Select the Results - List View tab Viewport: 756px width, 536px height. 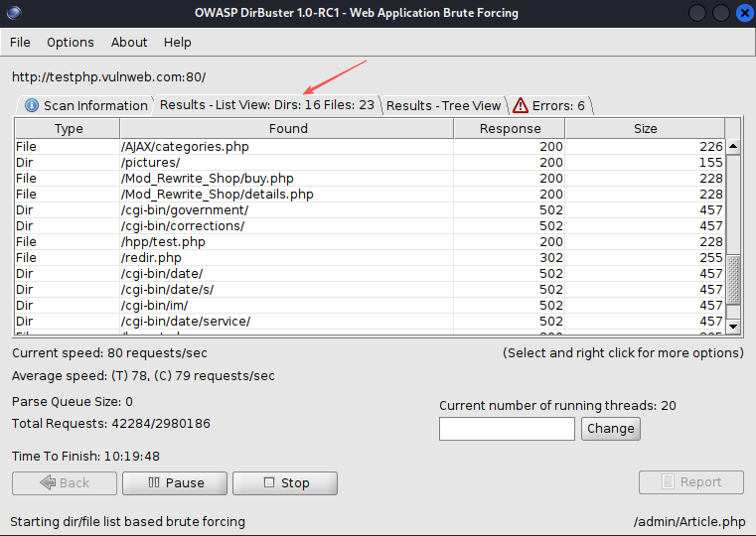267,105
